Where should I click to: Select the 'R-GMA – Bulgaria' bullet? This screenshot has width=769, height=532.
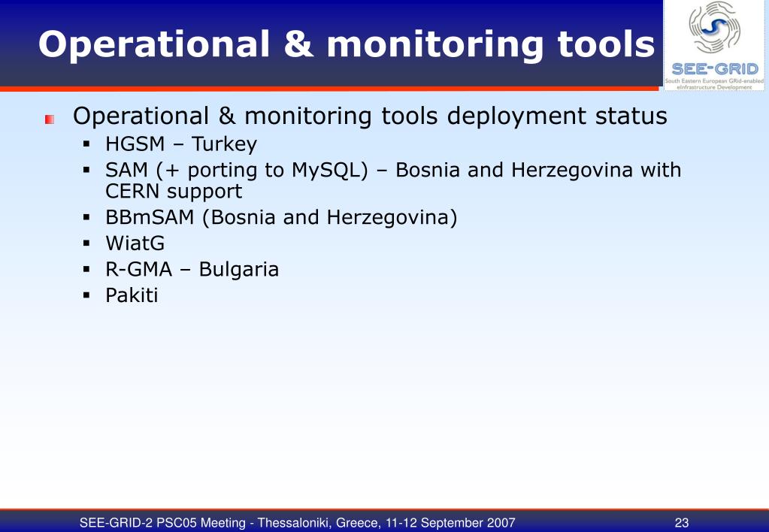(192, 269)
